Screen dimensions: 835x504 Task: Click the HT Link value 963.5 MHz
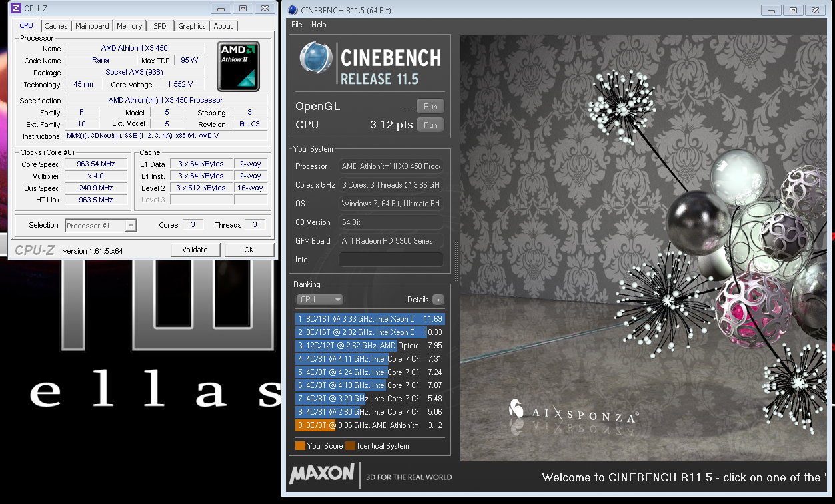97,200
